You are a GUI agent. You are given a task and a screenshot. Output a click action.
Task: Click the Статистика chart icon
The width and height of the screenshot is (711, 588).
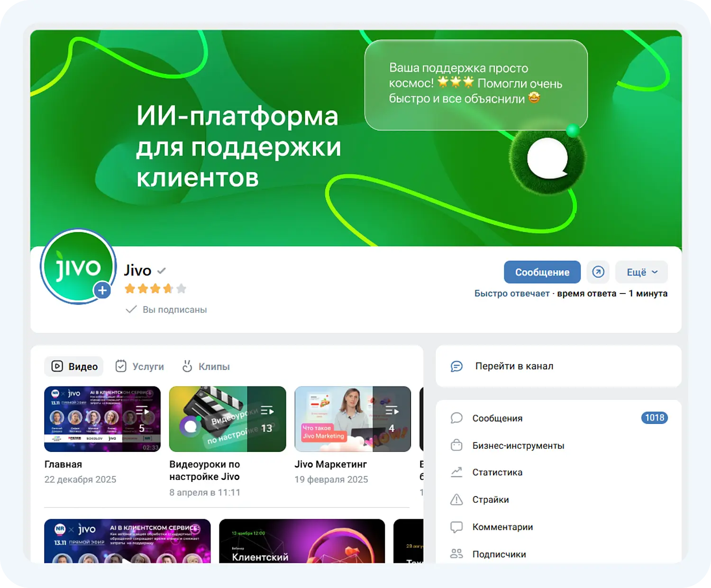pos(456,472)
